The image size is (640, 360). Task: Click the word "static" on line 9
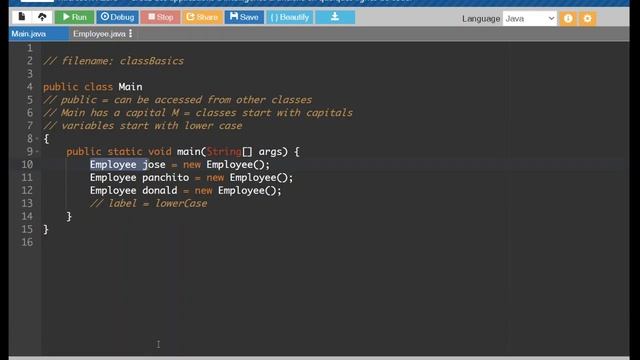point(125,152)
